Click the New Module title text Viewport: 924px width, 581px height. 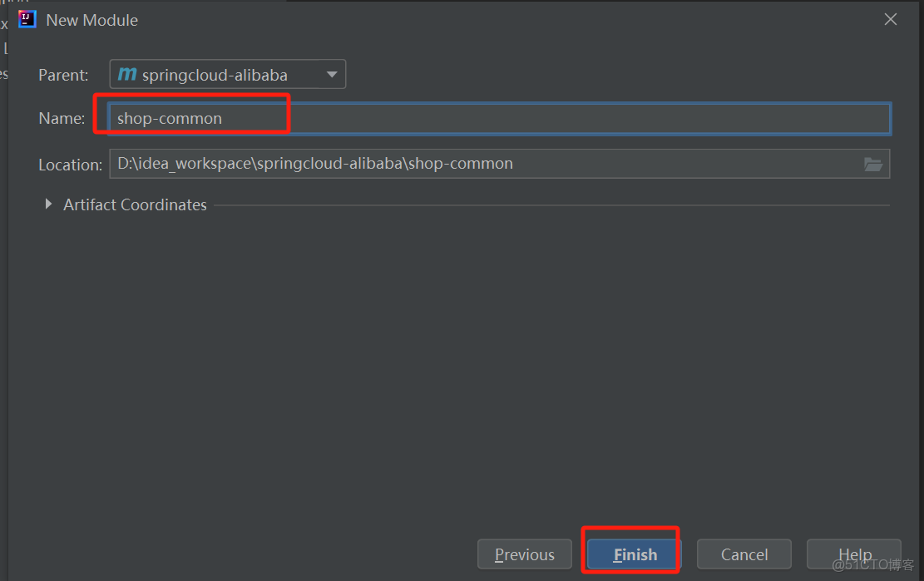(91, 20)
